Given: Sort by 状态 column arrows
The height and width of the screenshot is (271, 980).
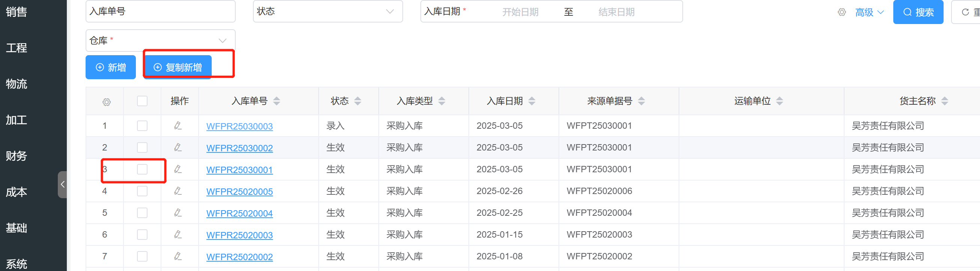Looking at the screenshot, I should pyautogui.click(x=358, y=101).
